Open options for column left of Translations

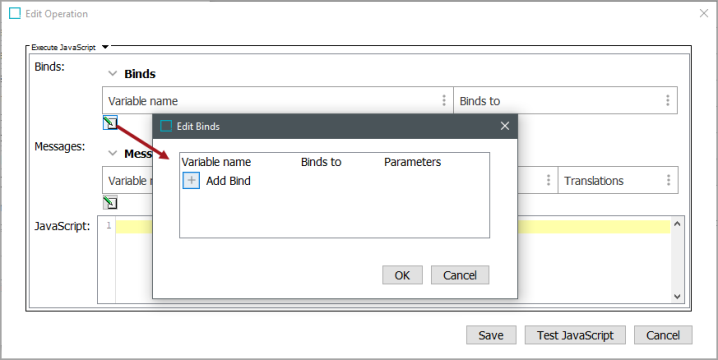[x=548, y=180]
